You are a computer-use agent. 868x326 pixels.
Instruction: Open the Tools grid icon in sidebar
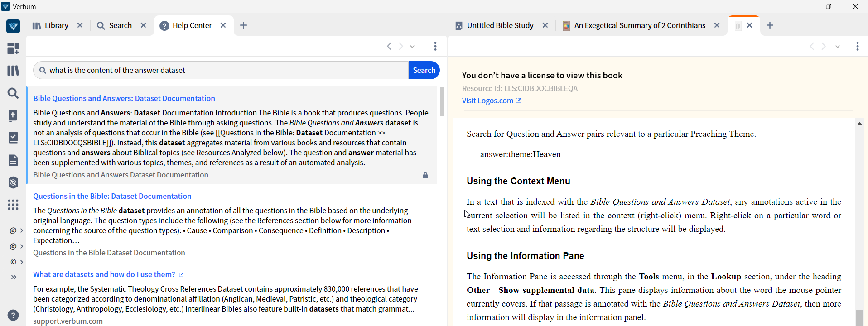point(13,205)
